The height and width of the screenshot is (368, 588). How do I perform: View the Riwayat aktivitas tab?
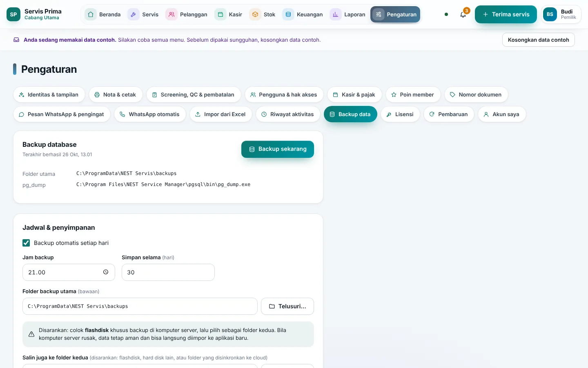[x=288, y=114]
